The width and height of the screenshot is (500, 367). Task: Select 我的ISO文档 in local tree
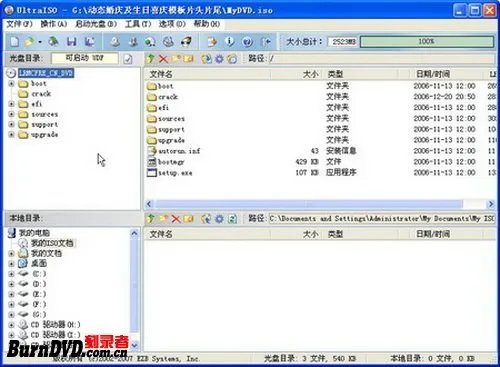52,243
